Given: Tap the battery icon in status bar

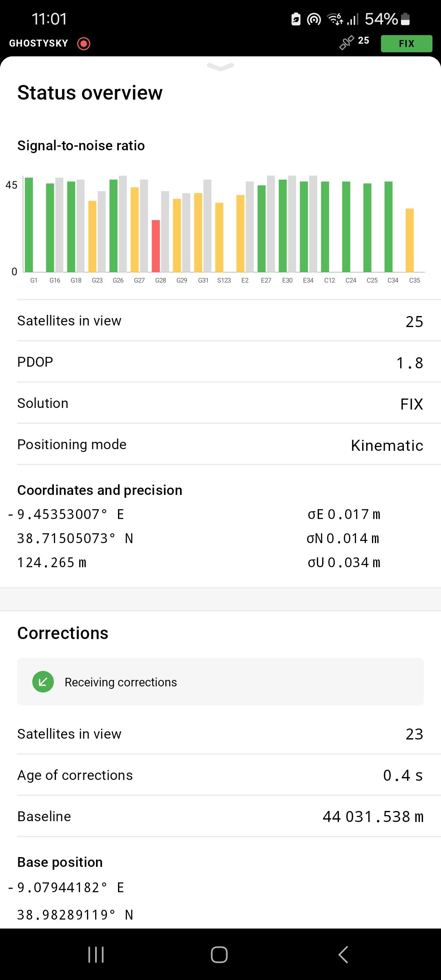Looking at the screenshot, I should click(405, 19).
